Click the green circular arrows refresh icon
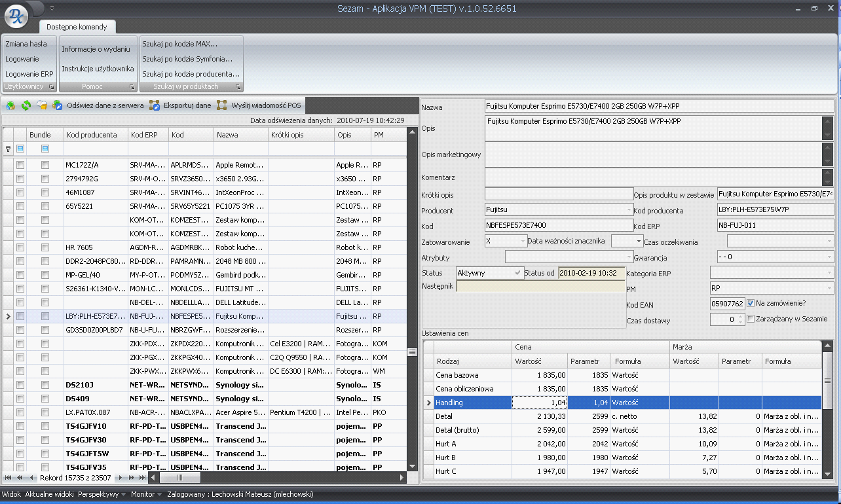This screenshot has width=841, height=504. 26,105
